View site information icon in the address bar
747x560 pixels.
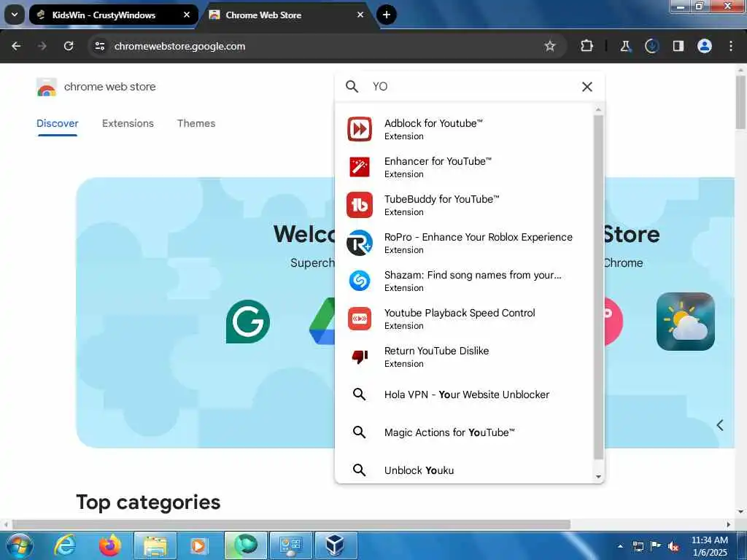[99, 46]
